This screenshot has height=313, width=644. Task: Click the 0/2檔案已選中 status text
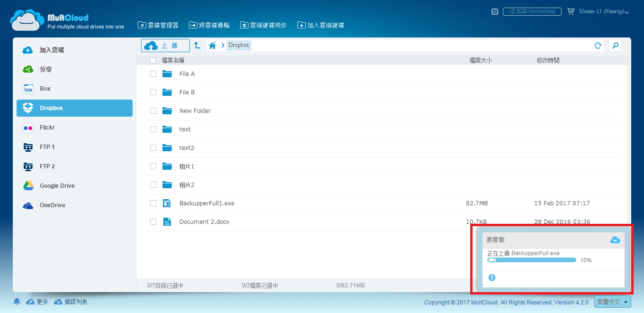point(260,285)
